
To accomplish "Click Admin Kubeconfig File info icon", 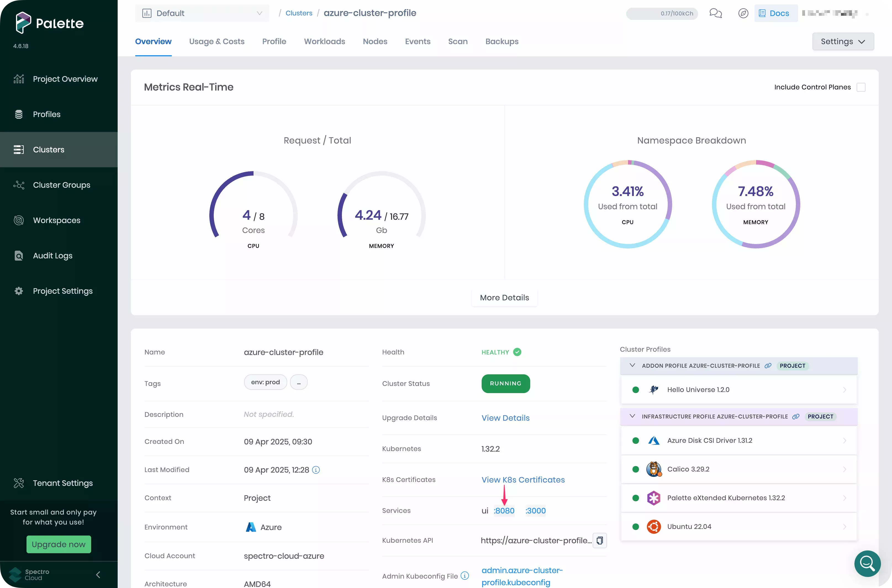I will pos(465,576).
